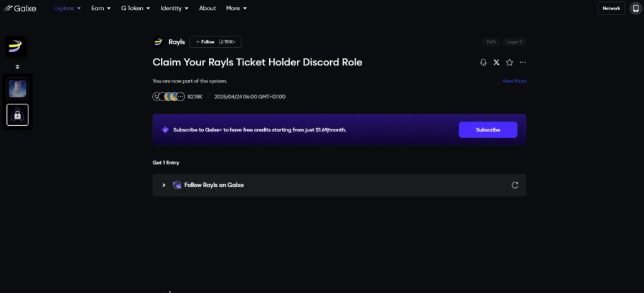Refresh the Follow Rayls task status

coord(515,185)
